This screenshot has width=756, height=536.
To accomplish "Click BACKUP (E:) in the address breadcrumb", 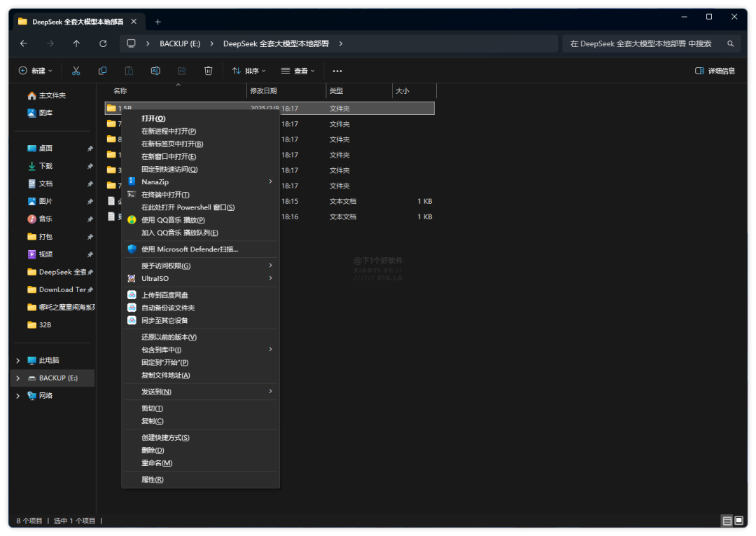I will [180, 43].
